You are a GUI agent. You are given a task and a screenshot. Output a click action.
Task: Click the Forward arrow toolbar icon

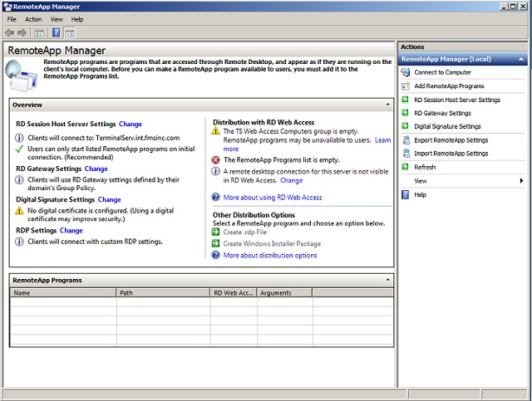[22, 32]
